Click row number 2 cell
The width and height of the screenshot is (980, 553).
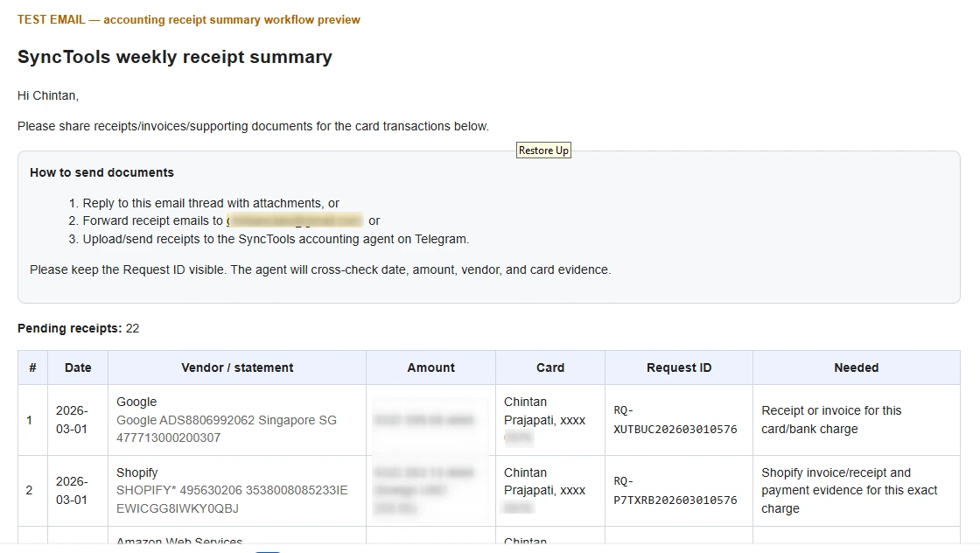pyautogui.click(x=32, y=491)
